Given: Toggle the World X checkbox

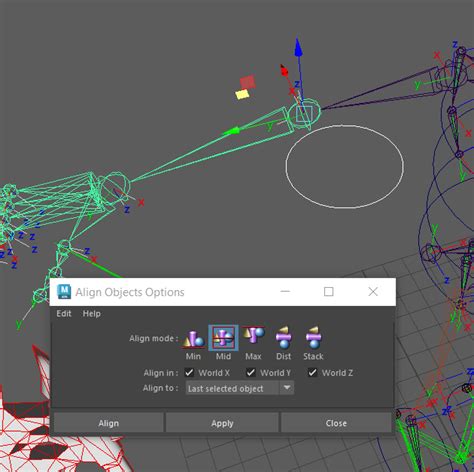Looking at the screenshot, I should coord(189,372).
